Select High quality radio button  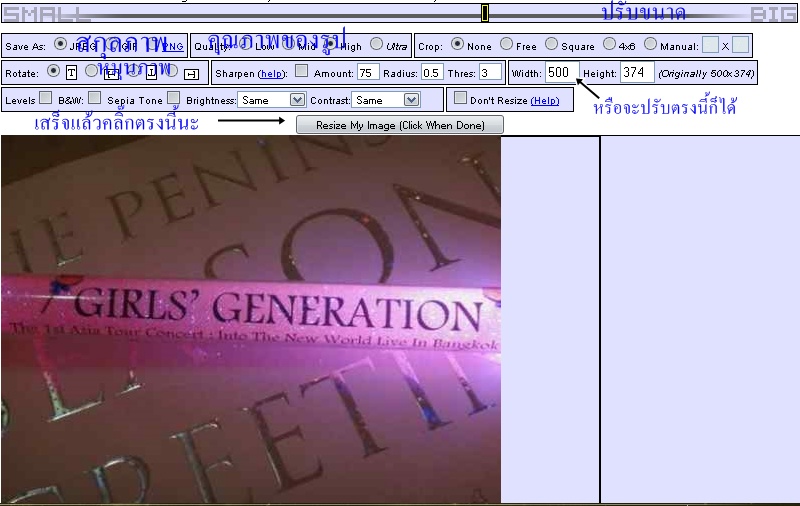click(x=331, y=44)
